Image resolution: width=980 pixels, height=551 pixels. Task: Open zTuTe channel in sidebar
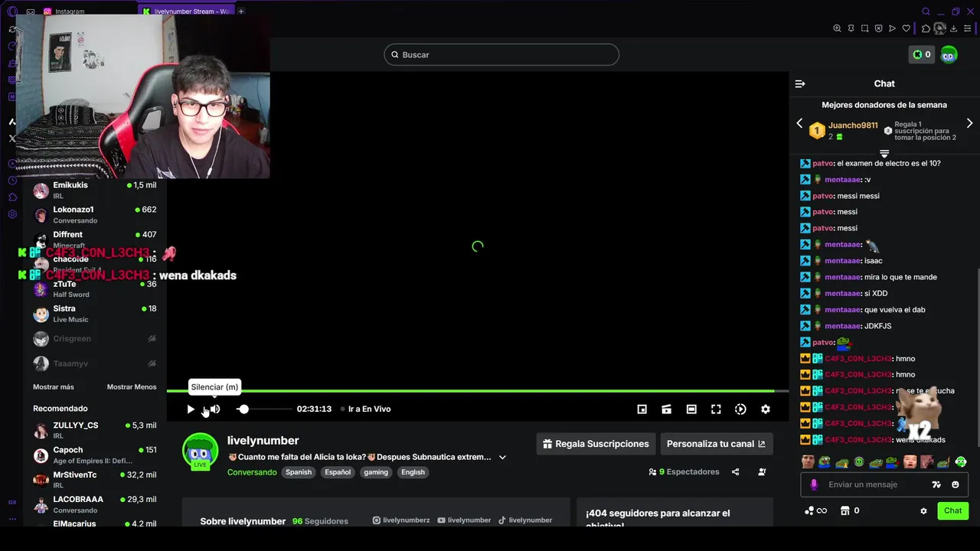[95, 289]
